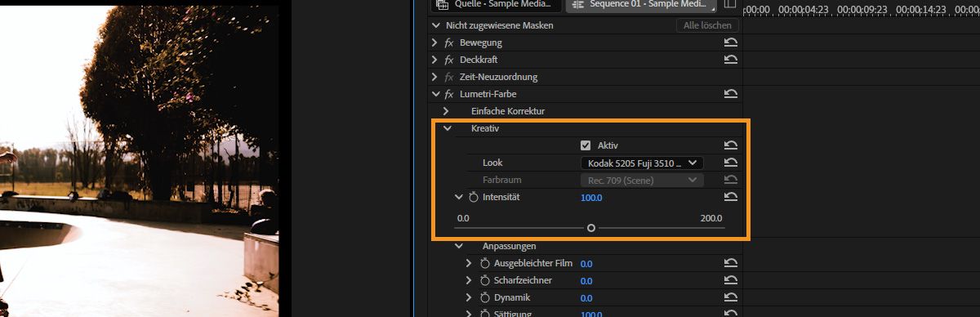Reset the Scharfzeichner value

[x=731, y=280]
